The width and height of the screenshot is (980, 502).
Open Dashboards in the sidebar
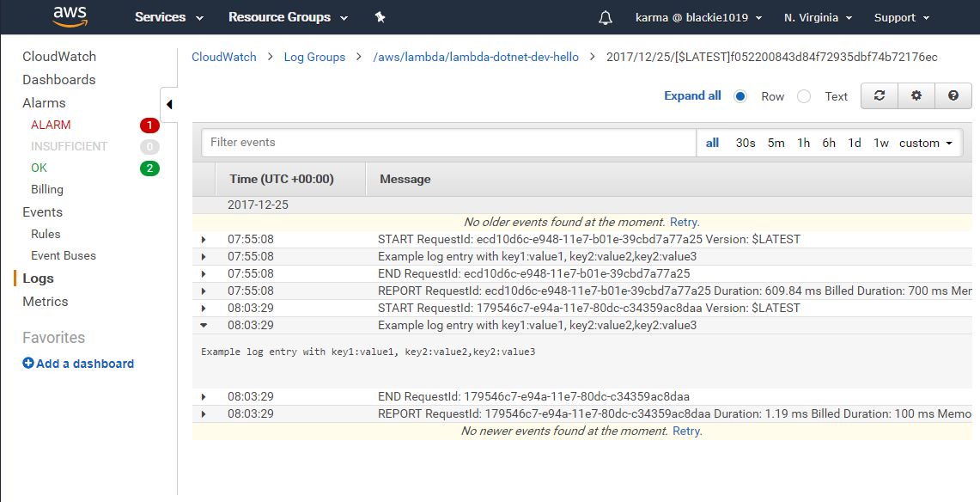point(59,80)
